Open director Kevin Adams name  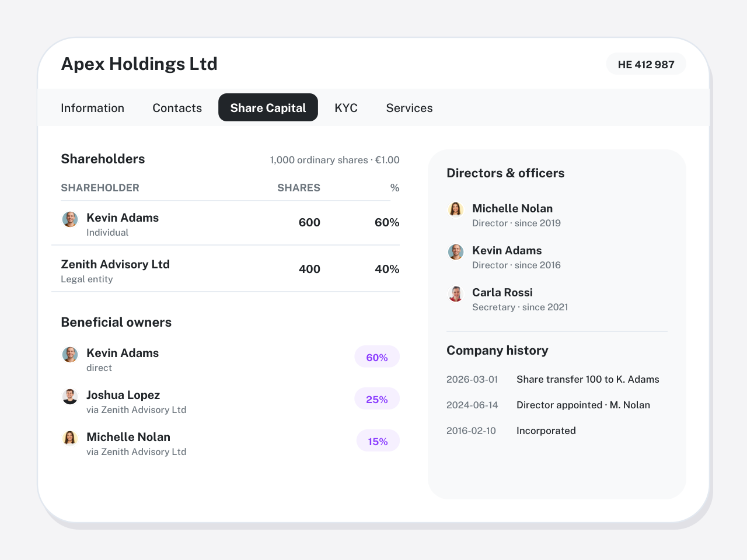[x=507, y=250]
